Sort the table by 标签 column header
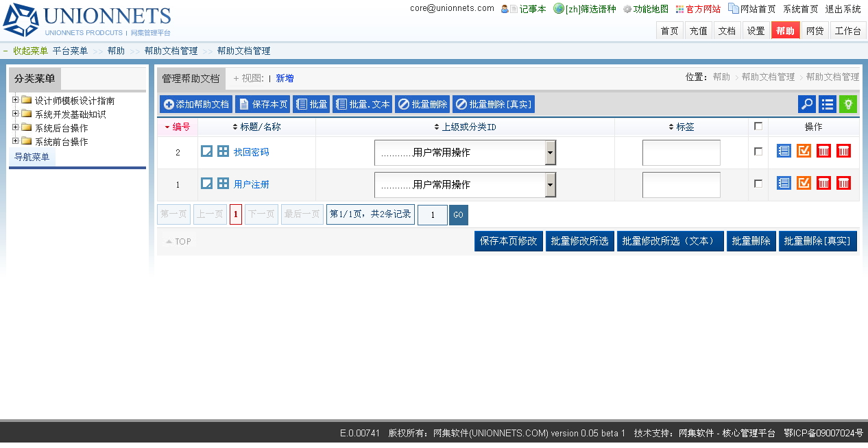Viewport: 868px width, 448px height. tap(682, 127)
